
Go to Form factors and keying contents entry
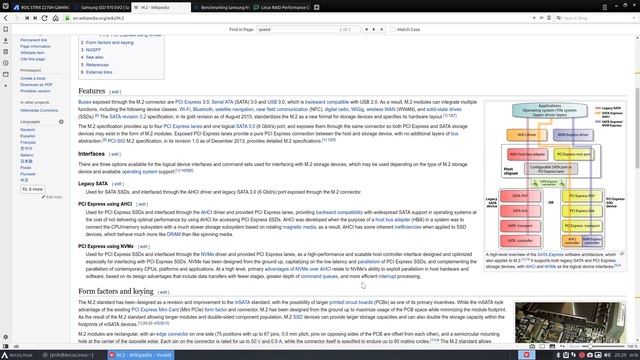coord(109,42)
